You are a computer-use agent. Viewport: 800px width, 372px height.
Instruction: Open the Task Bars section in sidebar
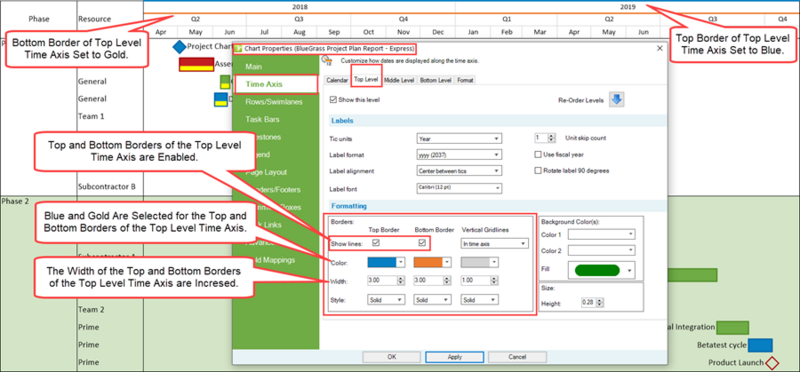coord(262,119)
